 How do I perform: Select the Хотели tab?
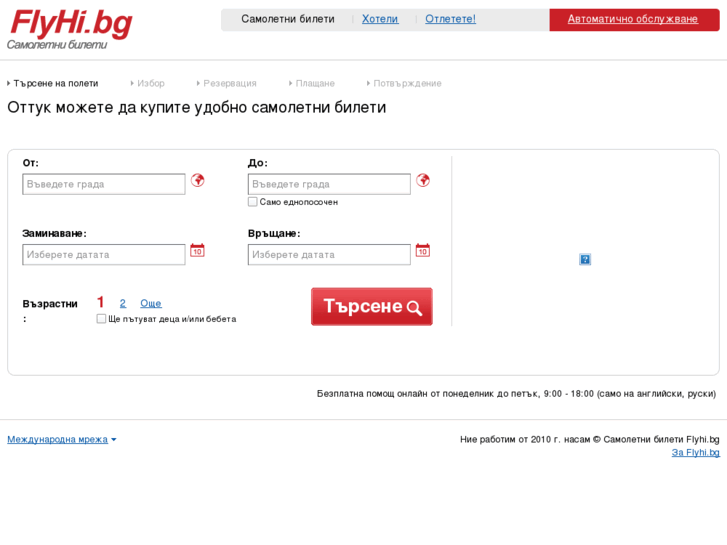coord(380,19)
